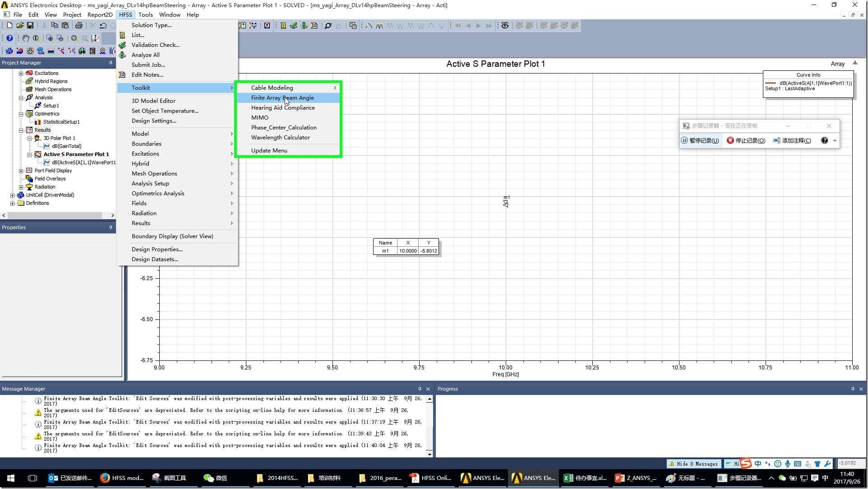The width and height of the screenshot is (868, 489).
Task: Expand the Radiation tree node
Action: 21,187
